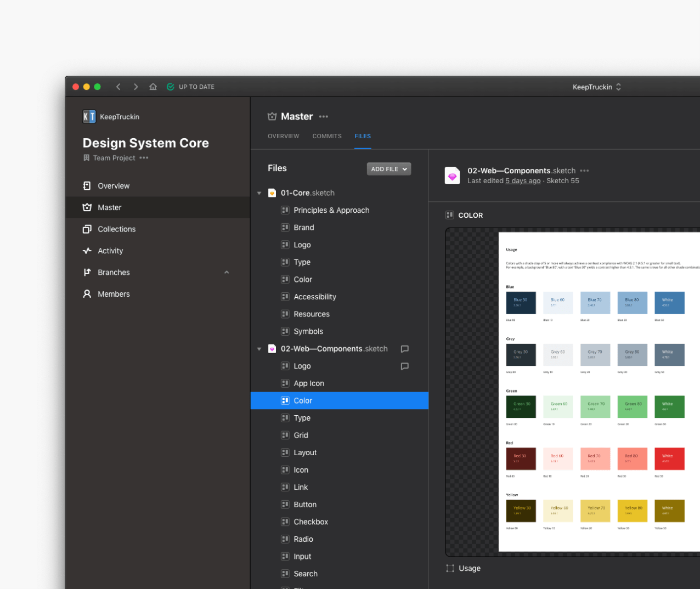The width and height of the screenshot is (700, 589).
Task: Open the Master branch options dots
Action: (x=324, y=116)
